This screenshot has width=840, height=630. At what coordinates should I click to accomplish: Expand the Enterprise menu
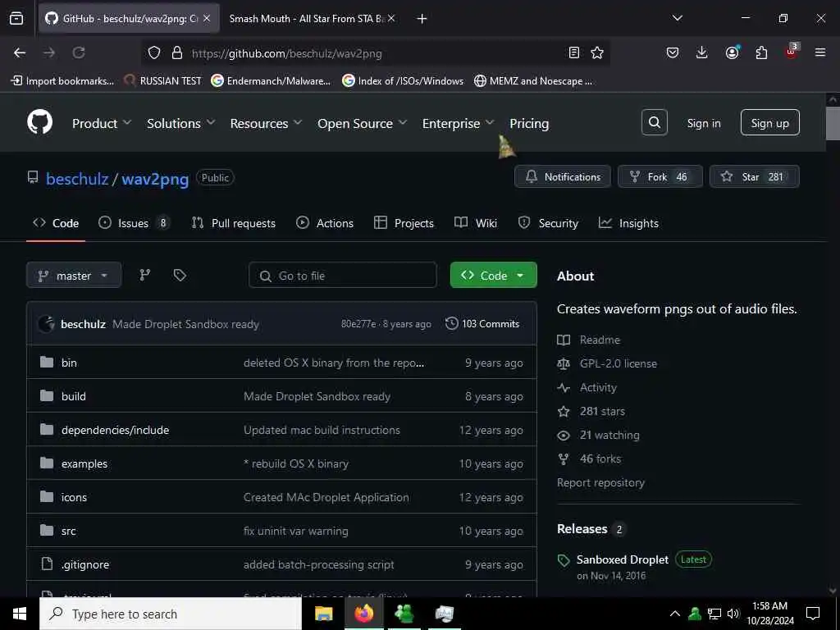tap(458, 123)
